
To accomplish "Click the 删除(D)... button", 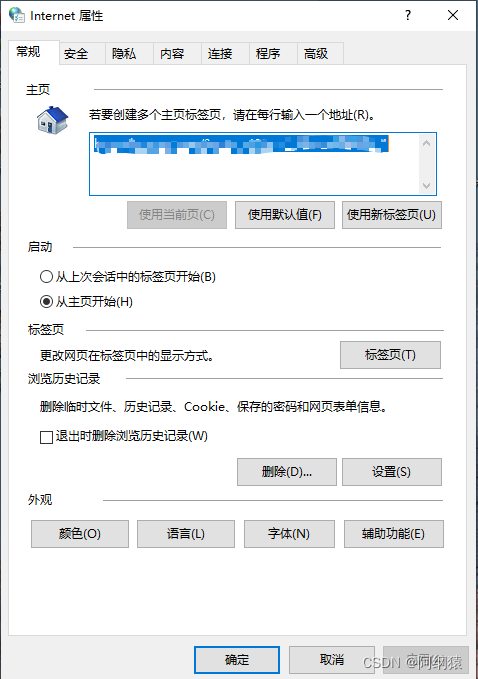I will pos(287,472).
